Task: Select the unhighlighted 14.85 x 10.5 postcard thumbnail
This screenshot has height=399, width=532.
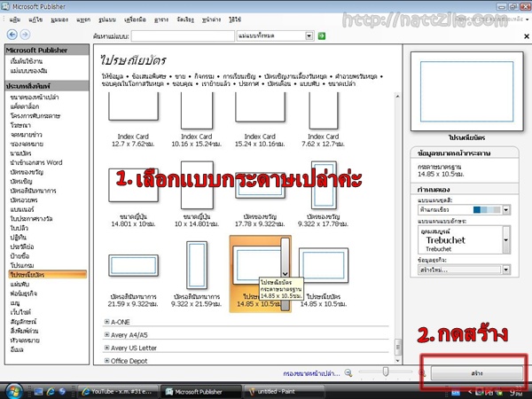Action: pos(324,265)
